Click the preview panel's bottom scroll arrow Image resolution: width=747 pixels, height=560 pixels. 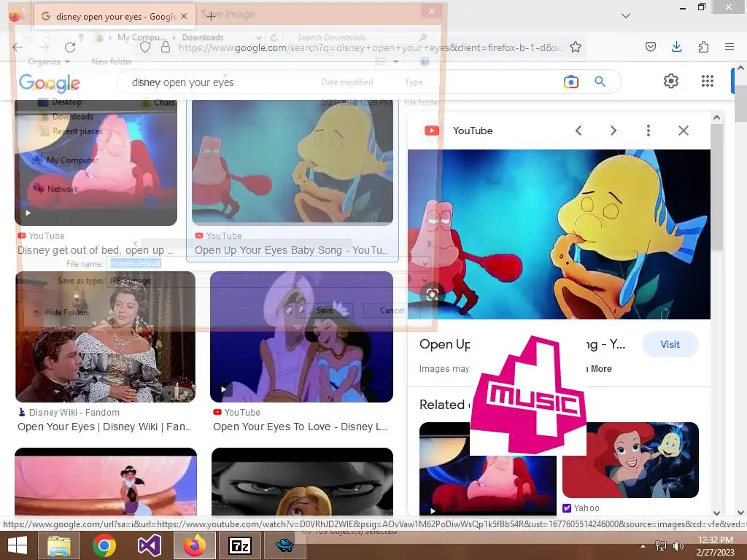coord(716,513)
